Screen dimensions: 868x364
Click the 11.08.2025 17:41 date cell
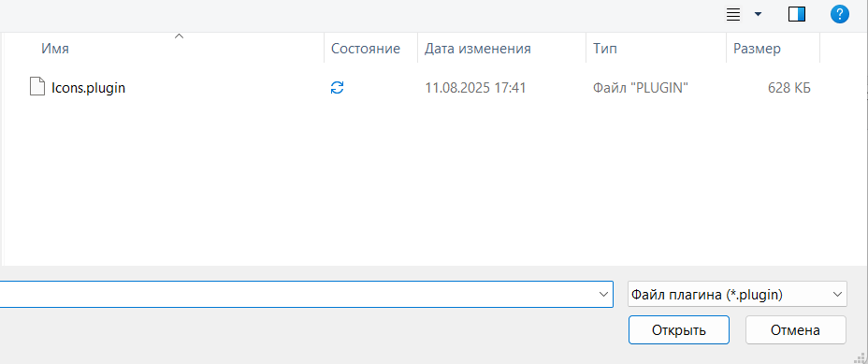pyautogui.click(x=475, y=88)
